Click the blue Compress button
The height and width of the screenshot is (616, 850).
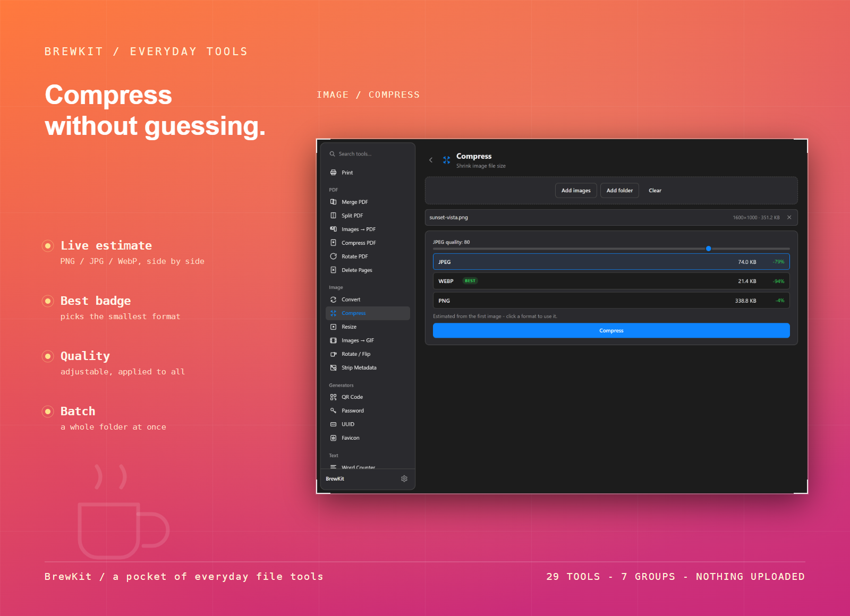tap(611, 330)
